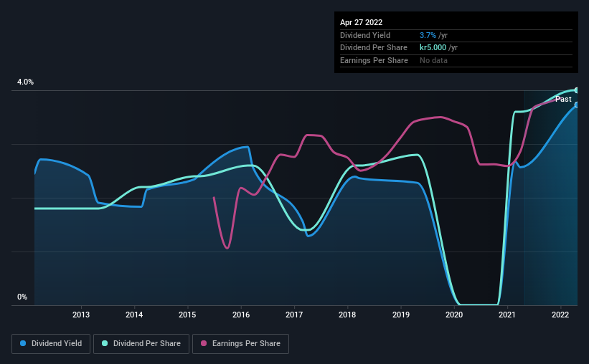Click the 2013 x-axis year label

(x=81, y=315)
